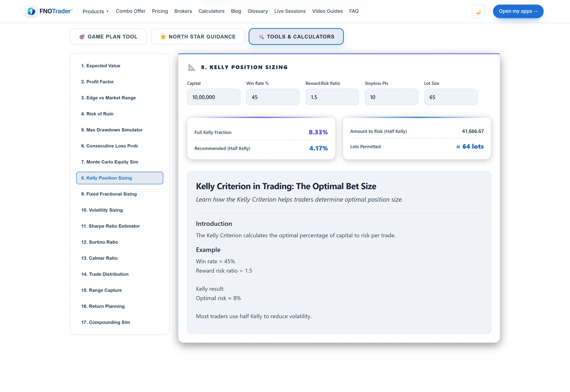The height and width of the screenshot is (392, 570).
Task: Click the FNOTrader logo icon
Action: tap(31, 11)
